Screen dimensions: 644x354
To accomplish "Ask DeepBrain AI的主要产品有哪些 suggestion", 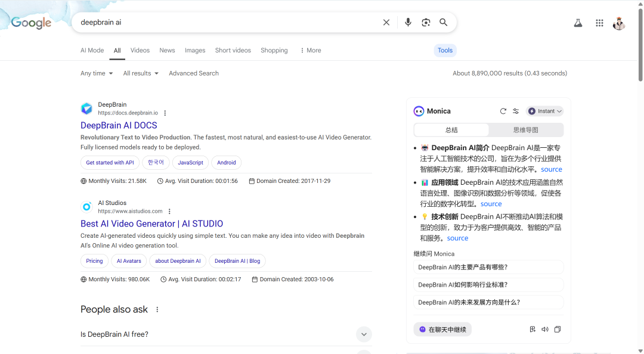I will [488, 267].
